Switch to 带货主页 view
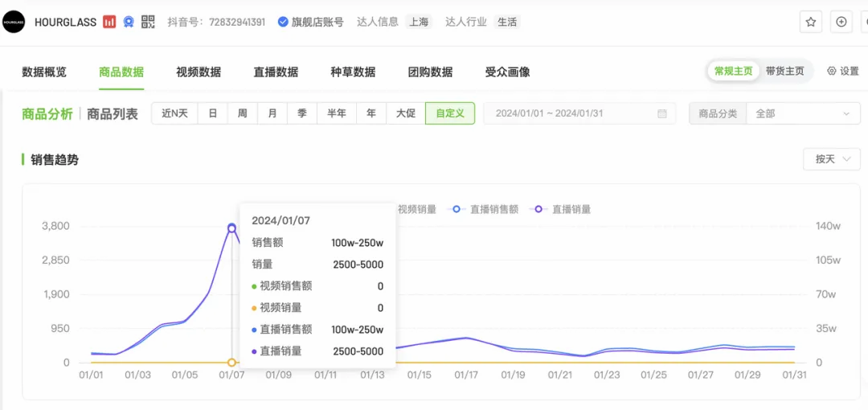The width and height of the screenshot is (868, 410). coord(784,72)
